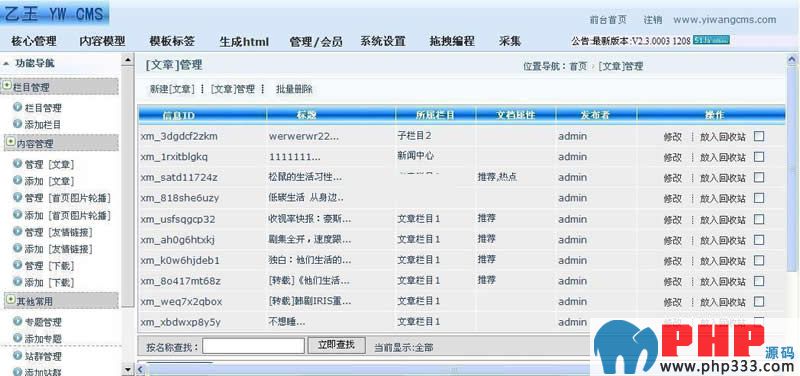Click icon next to 添加 [文章]
The width and height of the screenshot is (800, 376).
(x=18, y=181)
